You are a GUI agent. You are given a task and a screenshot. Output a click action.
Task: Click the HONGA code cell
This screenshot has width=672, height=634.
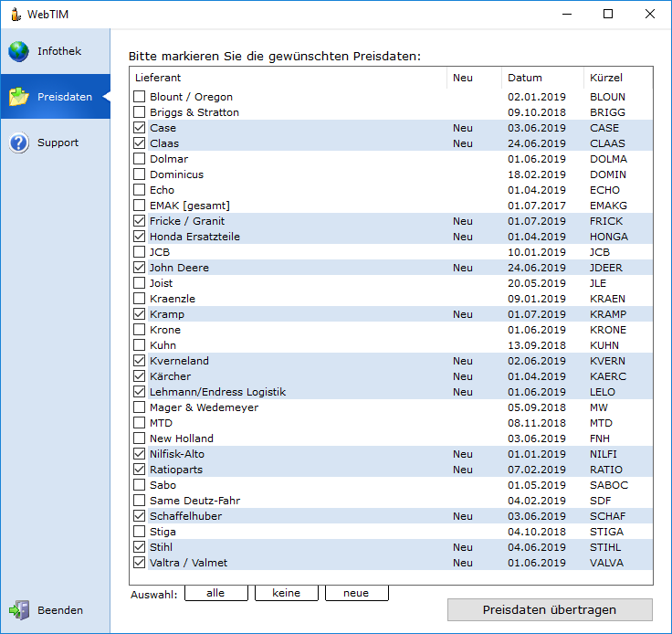pos(609,237)
